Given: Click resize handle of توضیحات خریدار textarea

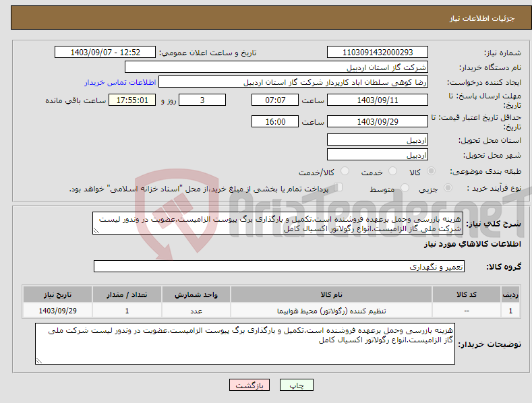Looking at the screenshot, I should (39, 361).
